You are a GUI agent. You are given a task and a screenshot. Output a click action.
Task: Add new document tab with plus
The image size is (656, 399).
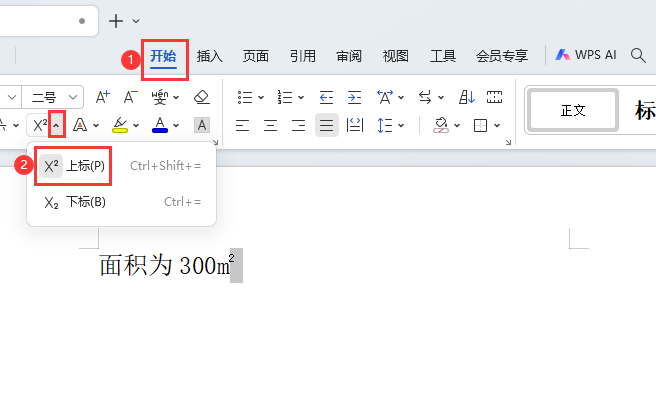tap(116, 21)
